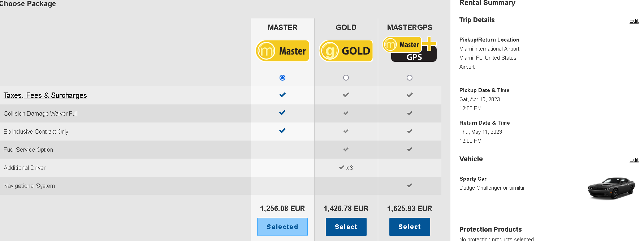This screenshot has width=644, height=241.
Task: Click Collision Damage Waiver checkmark under MASTER
Action: 282,113
